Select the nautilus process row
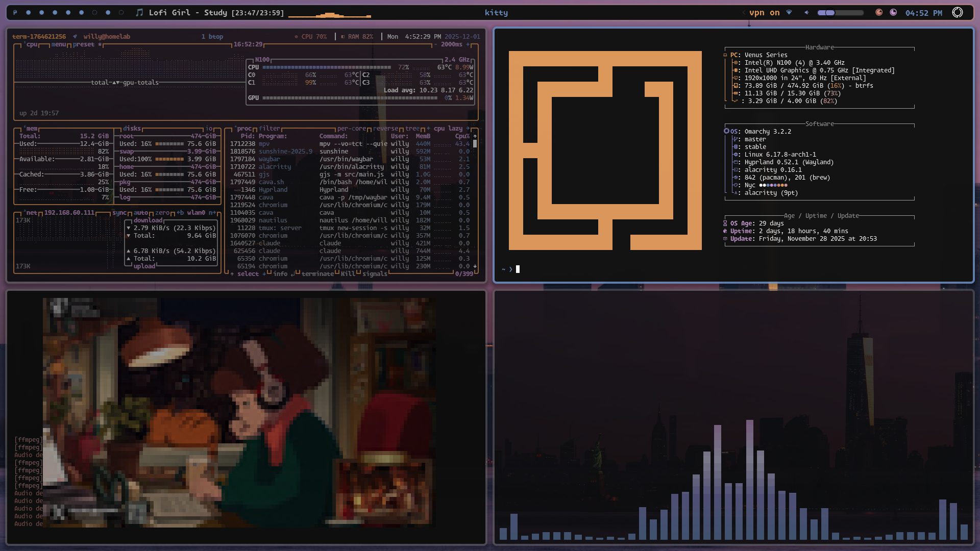980x551 pixels. [x=350, y=220]
